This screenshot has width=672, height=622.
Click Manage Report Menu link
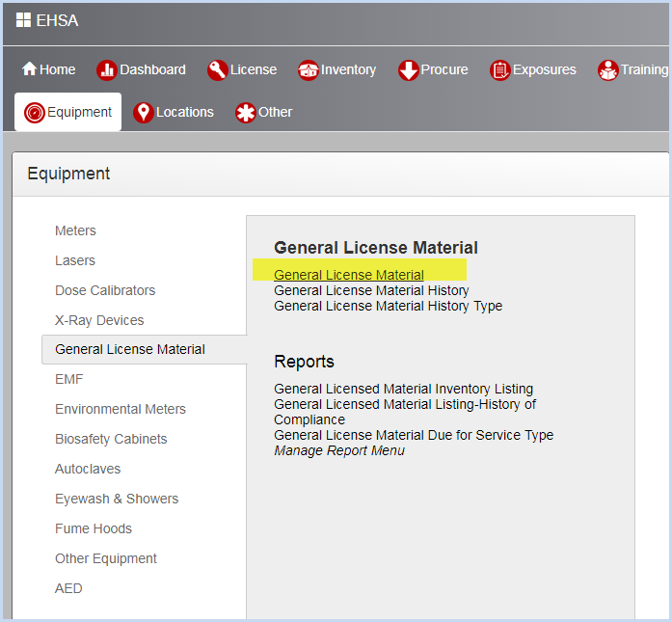339,450
